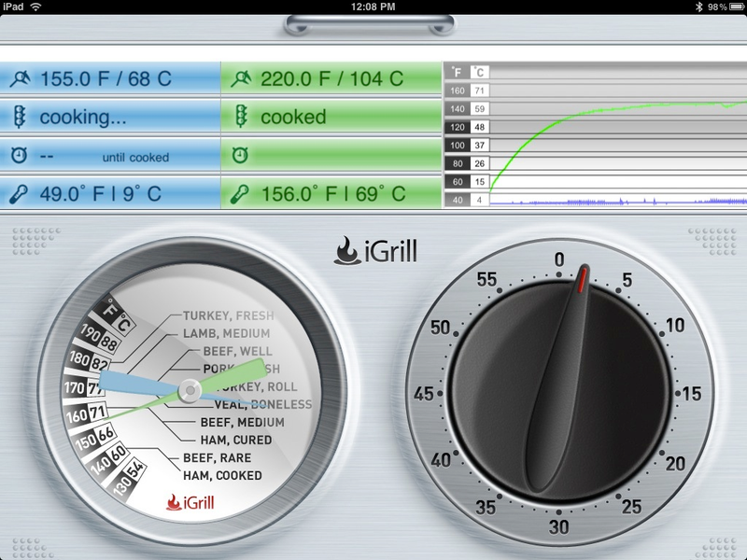This screenshot has height=560, width=747.
Task: Select TURKEY, FRESH on thermometer dial
Action: 229,315
